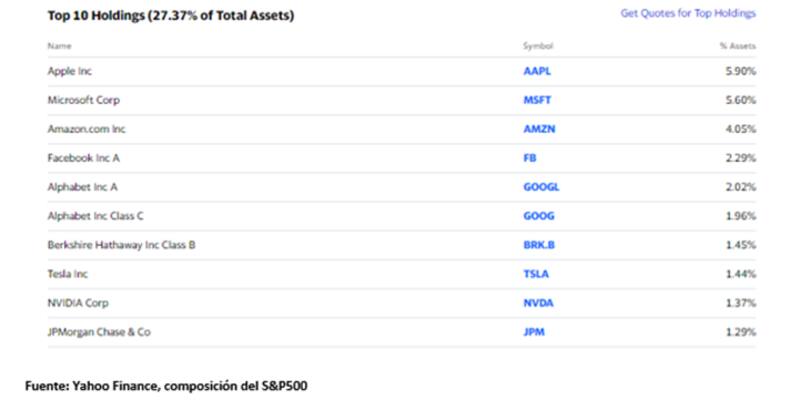
Task: Select the AMZN ticker link
Action: pos(538,130)
